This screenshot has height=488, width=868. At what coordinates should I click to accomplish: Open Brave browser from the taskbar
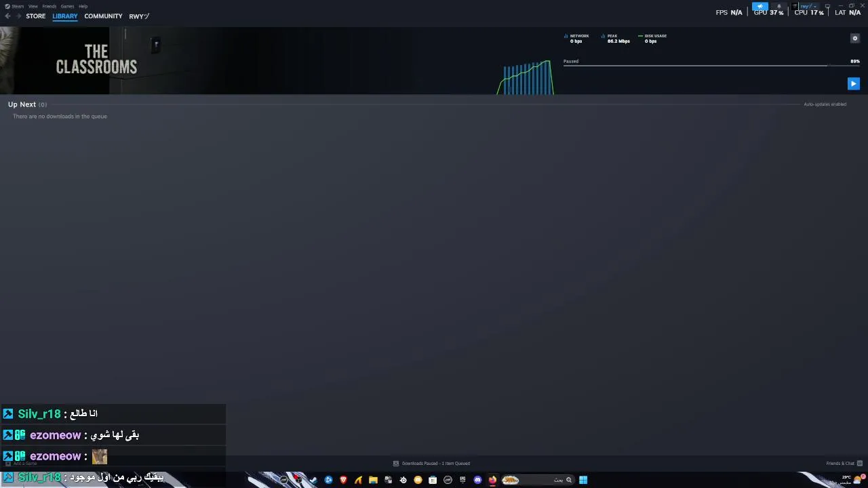[x=343, y=480]
